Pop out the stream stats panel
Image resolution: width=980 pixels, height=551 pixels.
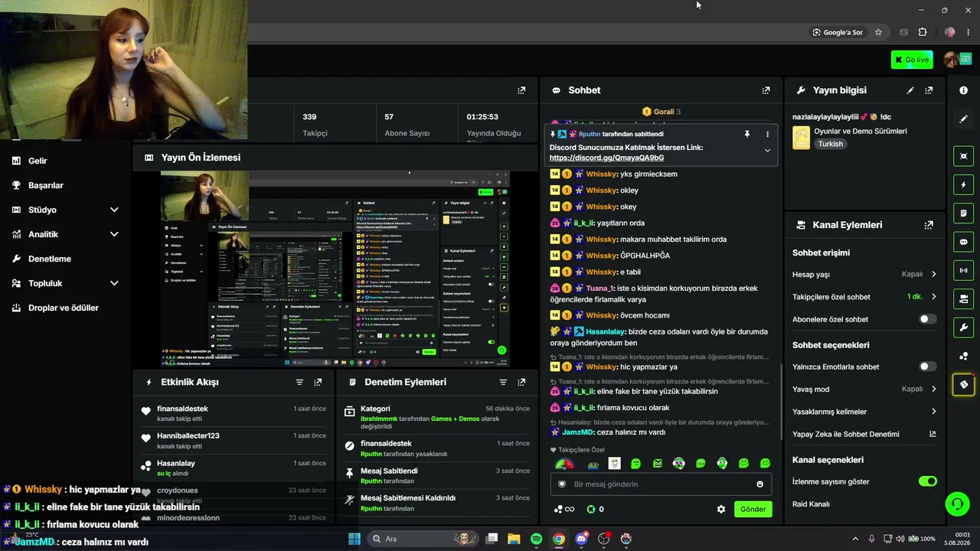tap(521, 90)
